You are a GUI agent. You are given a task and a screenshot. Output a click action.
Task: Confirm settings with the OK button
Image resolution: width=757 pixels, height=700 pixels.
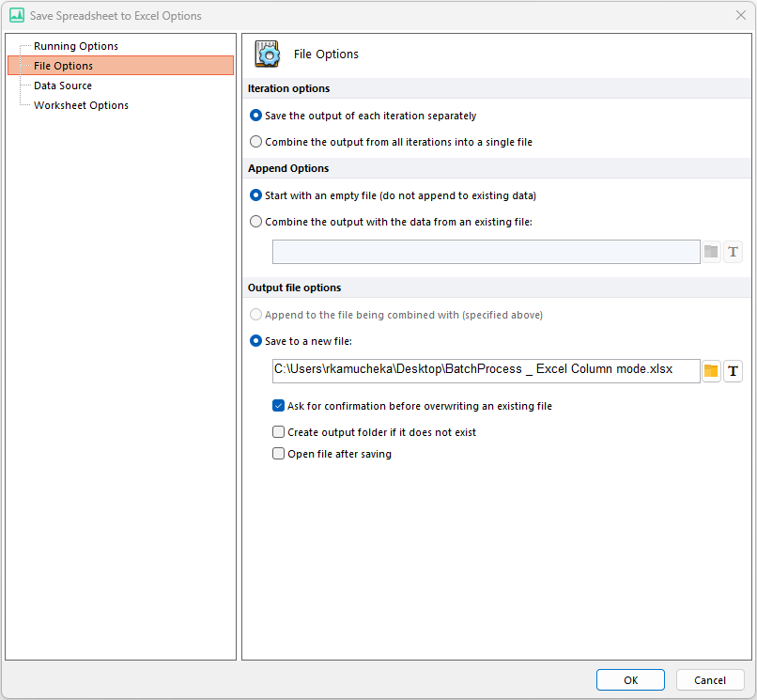tap(630, 680)
